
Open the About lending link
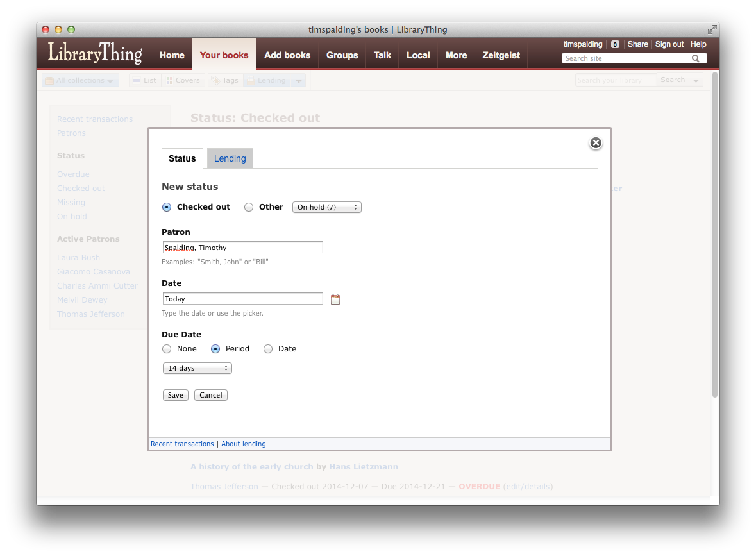tap(244, 444)
